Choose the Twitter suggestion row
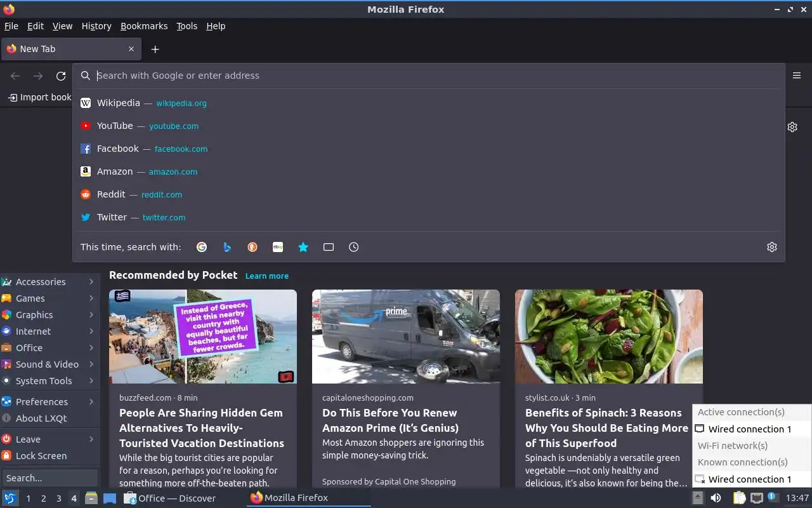This screenshot has height=508, width=812. pyautogui.click(x=429, y=217)
